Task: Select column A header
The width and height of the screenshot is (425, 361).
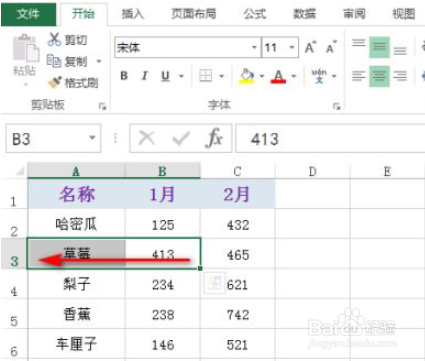Action: coord(76,171)
